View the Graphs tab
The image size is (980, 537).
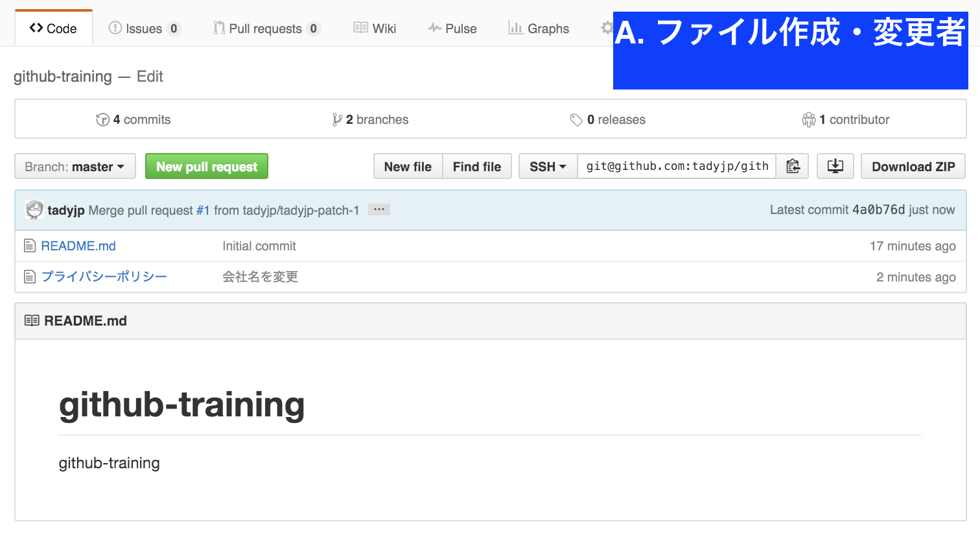539,29
